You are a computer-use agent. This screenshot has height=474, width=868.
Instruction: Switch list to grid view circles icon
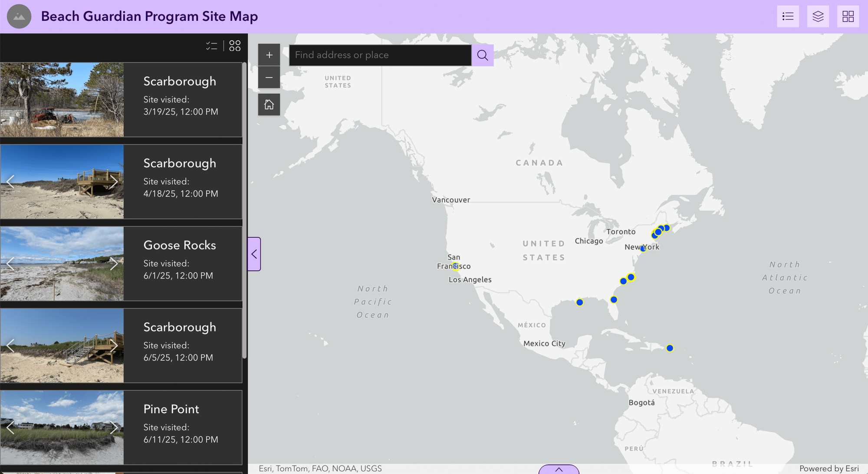tap(235, 46)
